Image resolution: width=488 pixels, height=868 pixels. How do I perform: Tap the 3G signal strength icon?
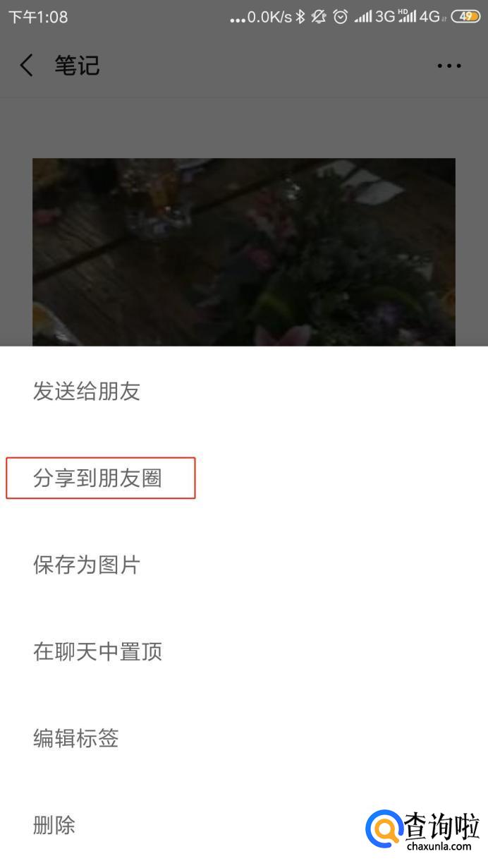pos(374,17)
